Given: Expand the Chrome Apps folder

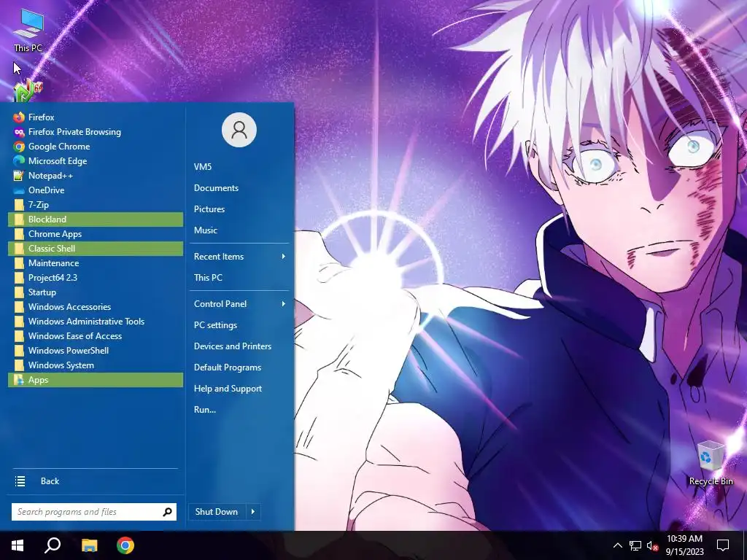Looking at the screenshot, I should [96, 234].
